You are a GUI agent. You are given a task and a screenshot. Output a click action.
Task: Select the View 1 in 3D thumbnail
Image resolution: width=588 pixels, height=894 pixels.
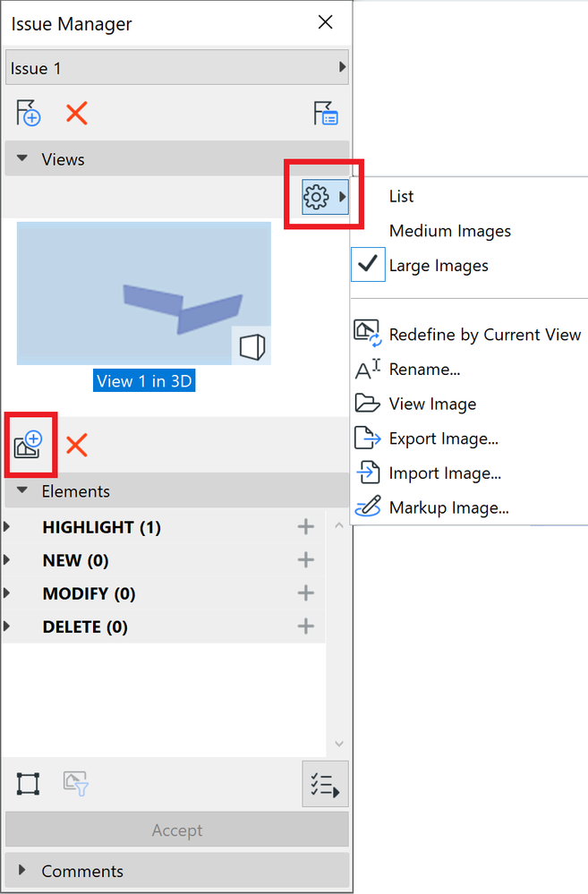143,294
